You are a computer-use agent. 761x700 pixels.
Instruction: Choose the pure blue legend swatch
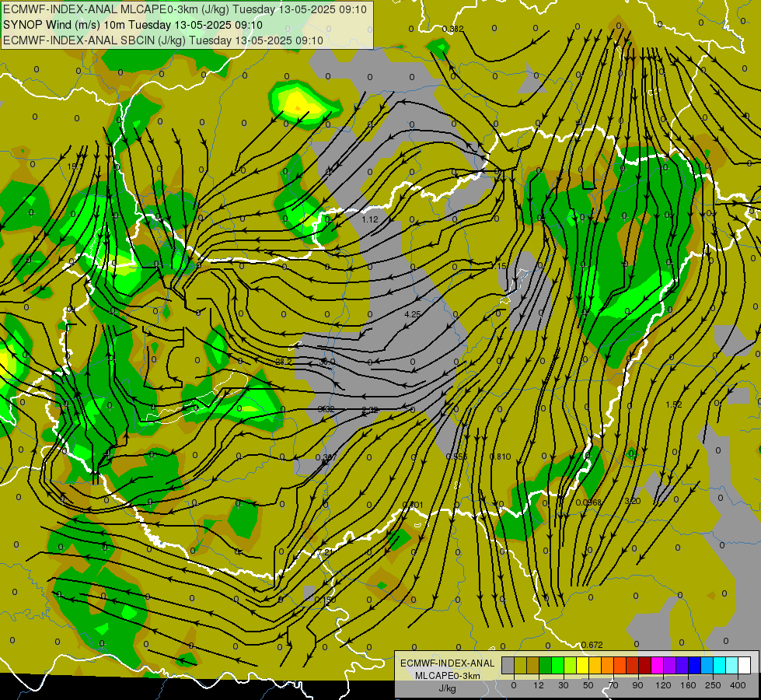click(x=695, y=665)
